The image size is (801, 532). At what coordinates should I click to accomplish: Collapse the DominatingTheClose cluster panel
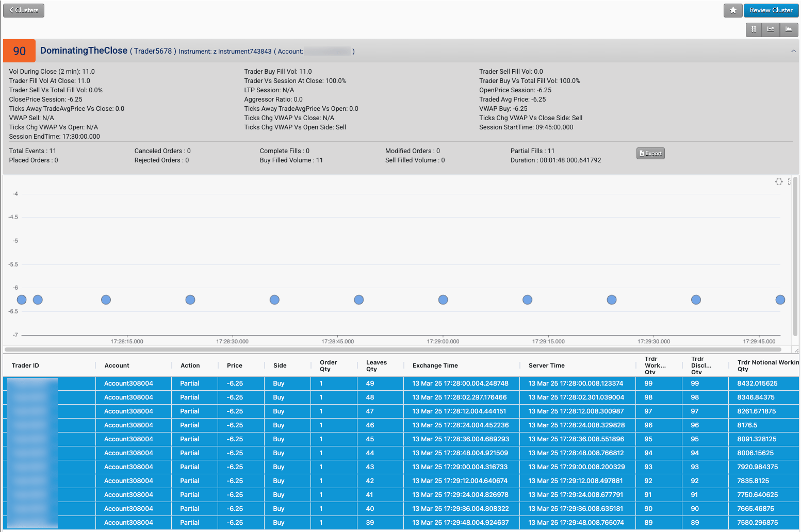[793, 51]
